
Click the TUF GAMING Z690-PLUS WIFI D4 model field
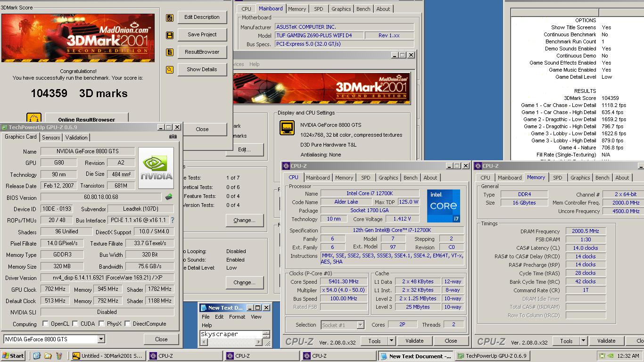[x=319, y=35]
